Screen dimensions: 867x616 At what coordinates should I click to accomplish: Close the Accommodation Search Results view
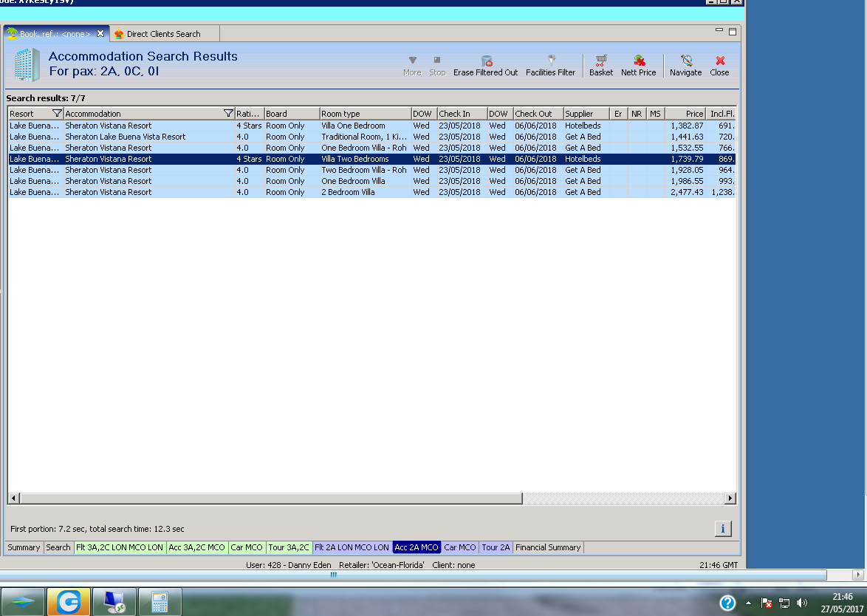(719, 66)
